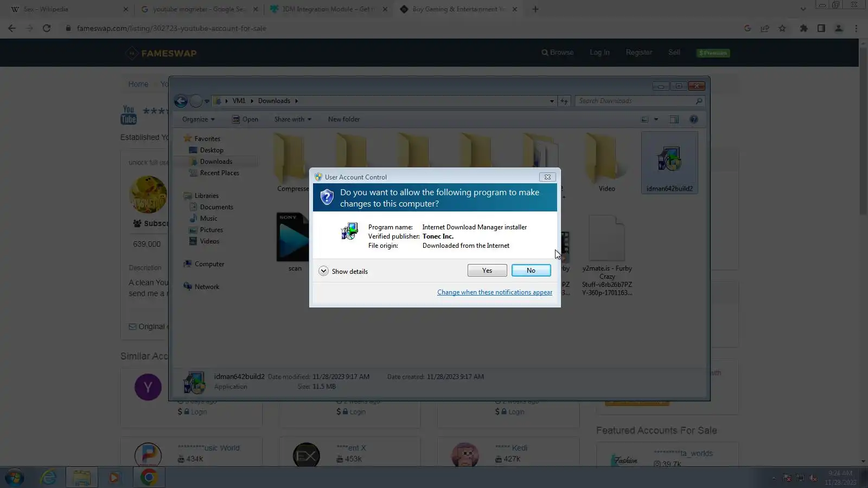The image size is (868, 488).
Task: Select the scan Sony video file
Action: [x=294, y=242]
